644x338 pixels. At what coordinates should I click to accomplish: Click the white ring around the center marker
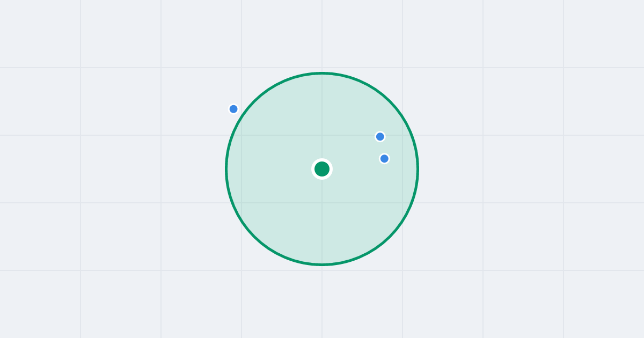pyautogui.click(x=322, y=159)
